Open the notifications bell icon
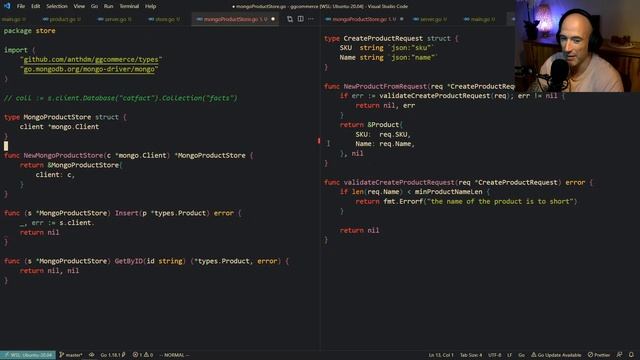The height and width of the screenshot is (360, 640). (631, 355)
